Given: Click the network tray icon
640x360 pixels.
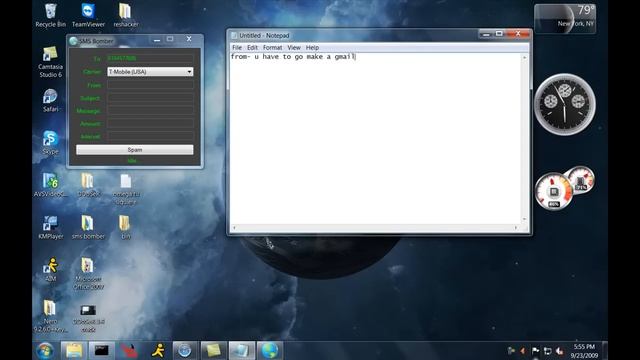Looking at the screenshot, I should 547,351.
